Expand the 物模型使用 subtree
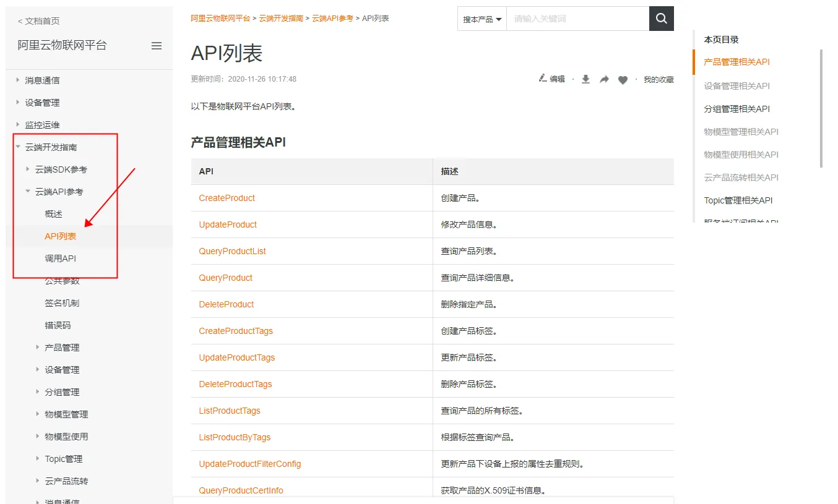Viewport: 838px width, 504px height. tap(38, 436)
